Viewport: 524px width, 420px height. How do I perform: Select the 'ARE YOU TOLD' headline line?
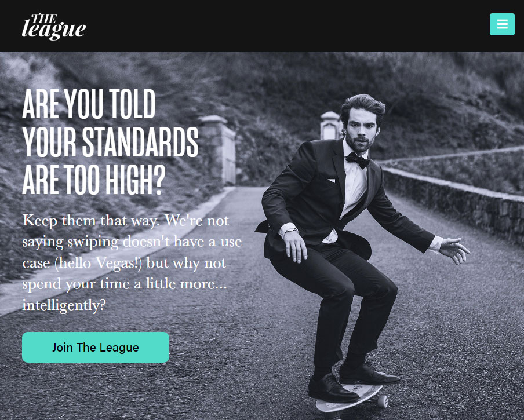tap(89, 104)
